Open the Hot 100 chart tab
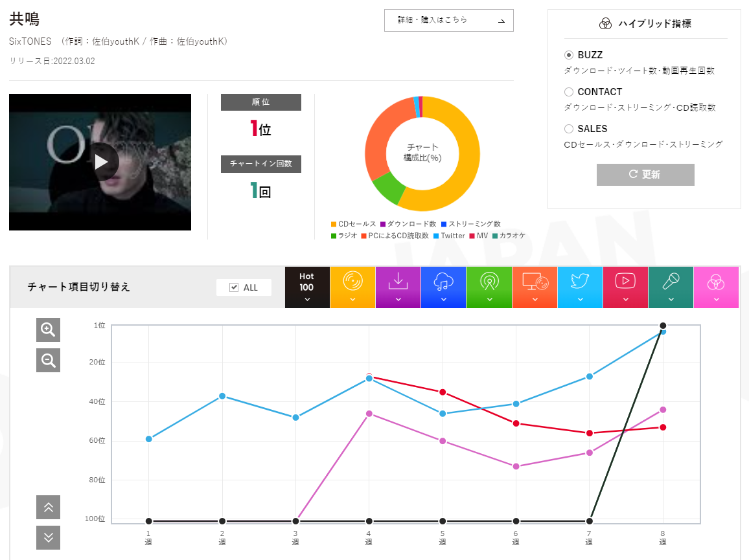749x560 pixels. [x=307, y=287]
